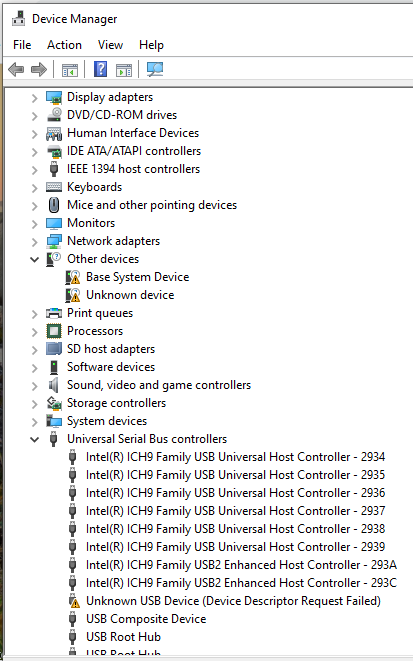The image size is (413, 661).
Task: Open the Action menu
Action: (x=64, y=45)
